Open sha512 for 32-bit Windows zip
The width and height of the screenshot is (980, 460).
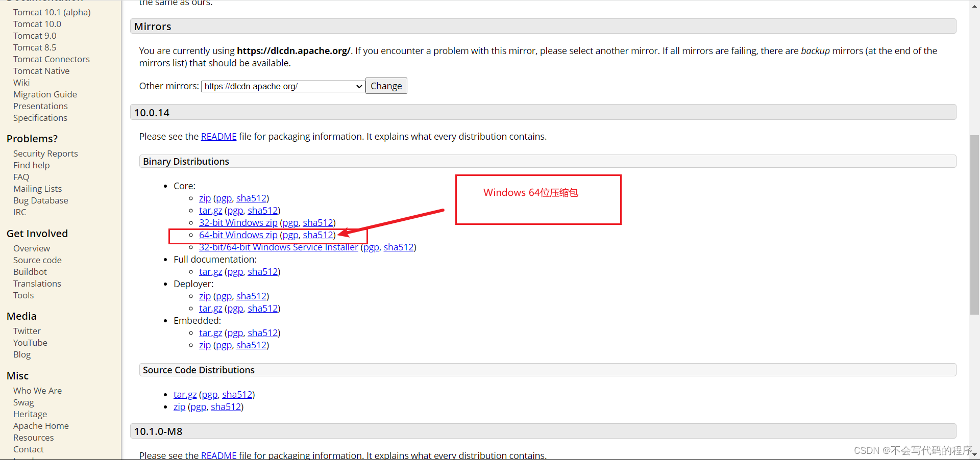tap(318, 222)
